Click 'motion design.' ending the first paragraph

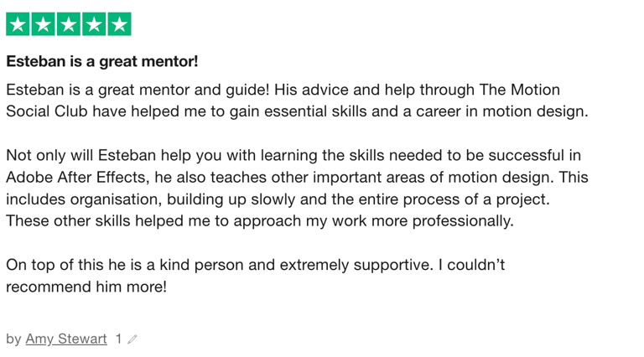tap(536, 111)
